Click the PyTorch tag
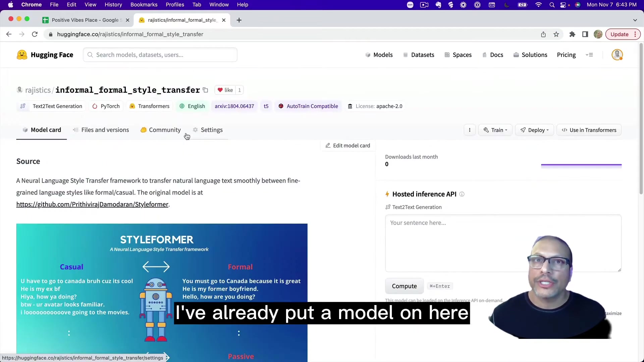Image resolution: width=644 pixels, height=362 pixels. point(106,106)
